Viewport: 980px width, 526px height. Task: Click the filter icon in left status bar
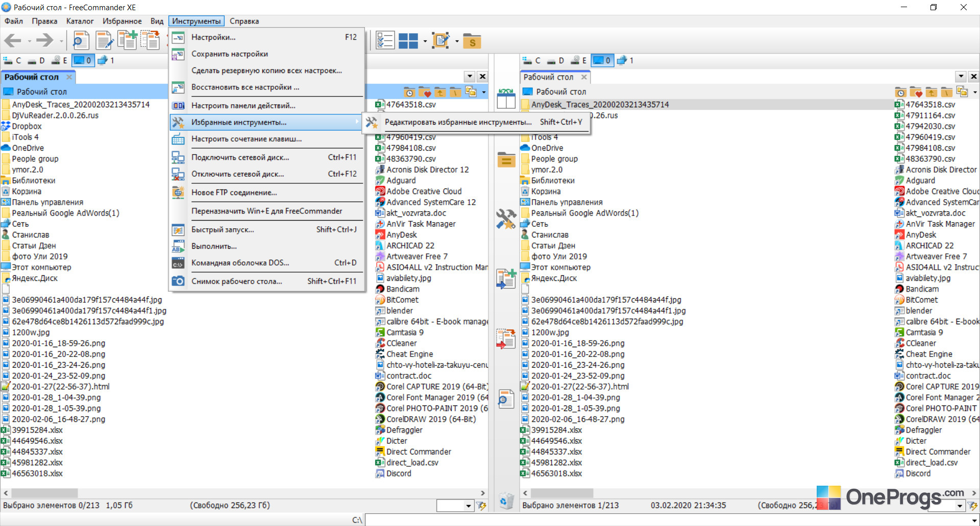481,506
